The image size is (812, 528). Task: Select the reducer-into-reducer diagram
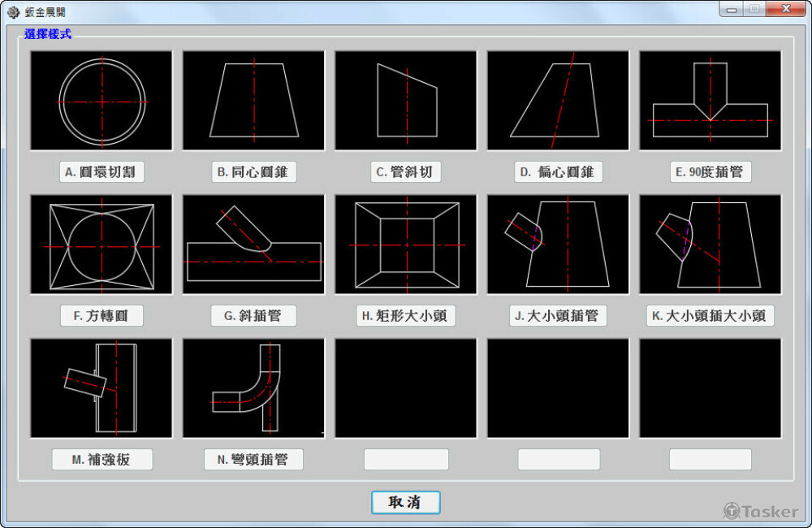click(710, 245)
